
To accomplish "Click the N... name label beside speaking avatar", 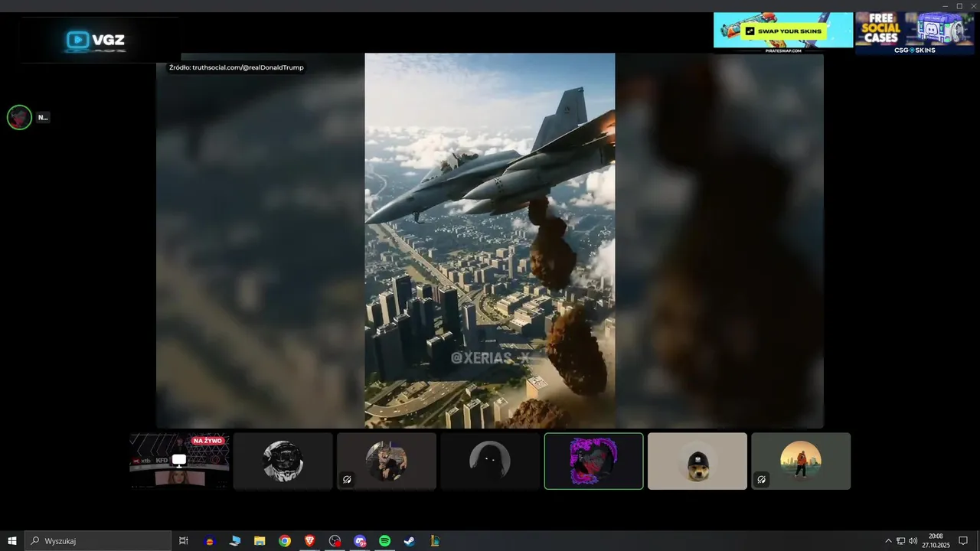I will click(x=43, y=117).
